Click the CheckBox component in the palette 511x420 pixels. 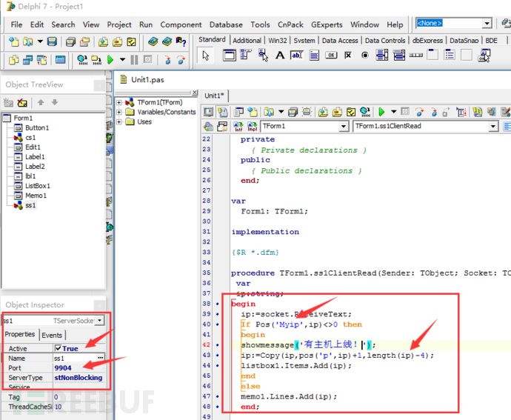tap(348, 55)
